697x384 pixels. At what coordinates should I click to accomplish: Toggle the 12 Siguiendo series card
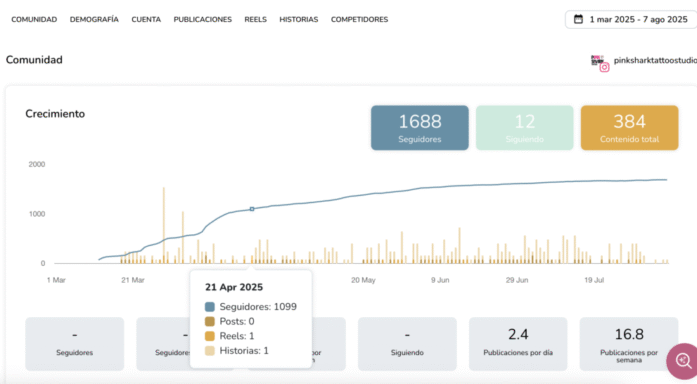tap(525, 128)
